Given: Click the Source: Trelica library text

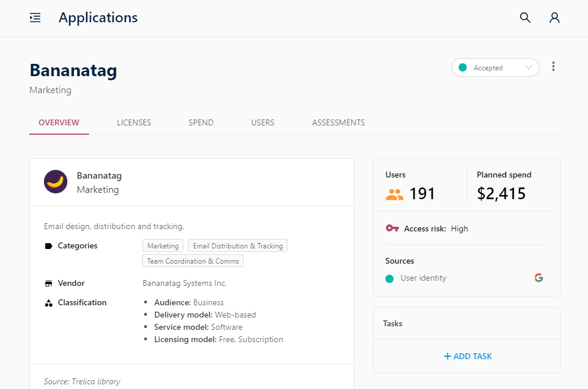Looking at the screenshot, I should coord(82,381).
